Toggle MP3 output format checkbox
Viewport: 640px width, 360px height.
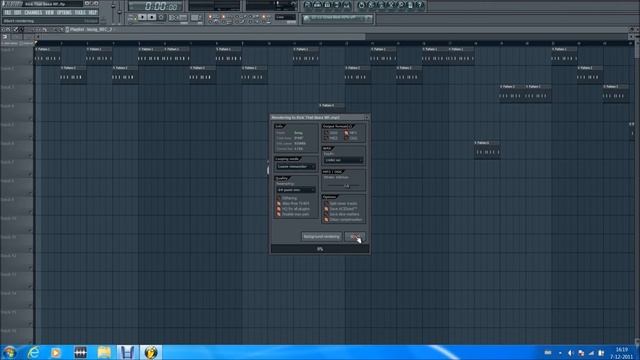pos(346,133)
